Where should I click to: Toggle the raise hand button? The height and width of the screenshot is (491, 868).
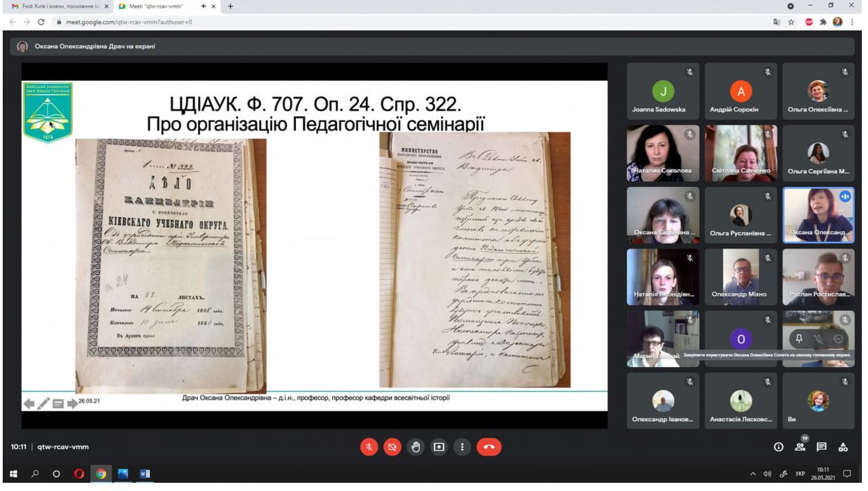(x=416, y=447)
